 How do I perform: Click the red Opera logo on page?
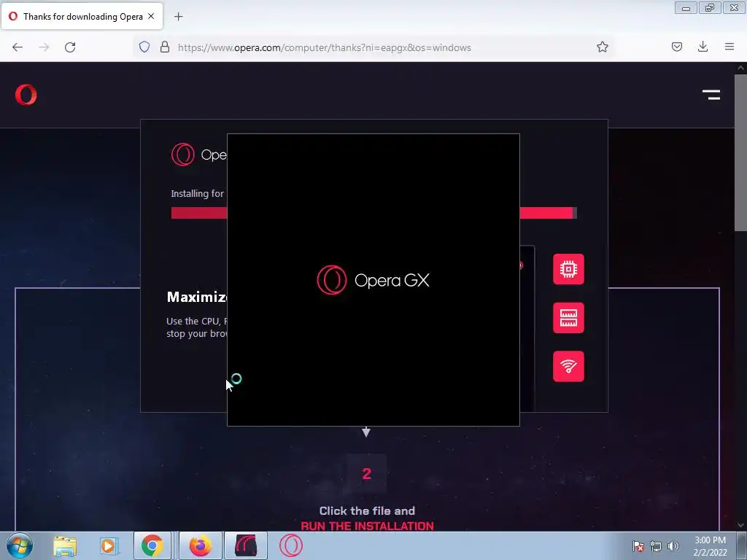(x=26, y=94)
